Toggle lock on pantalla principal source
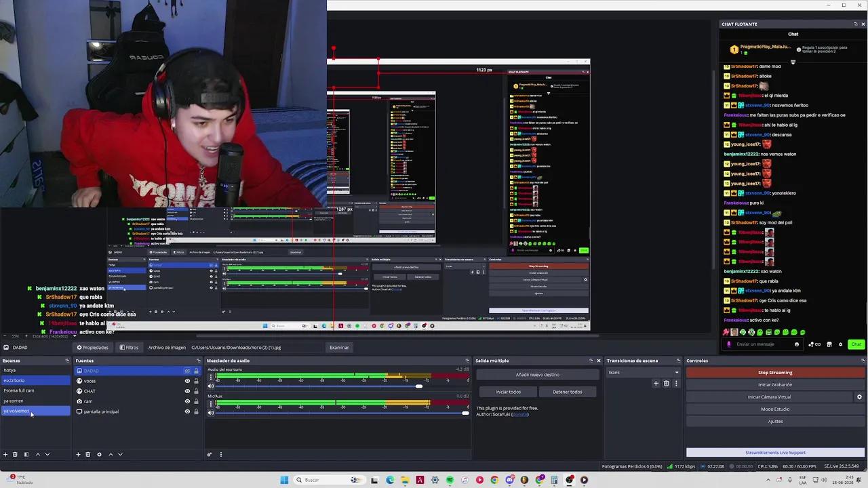This screenshot has height=488, width=868. [197, 411]
